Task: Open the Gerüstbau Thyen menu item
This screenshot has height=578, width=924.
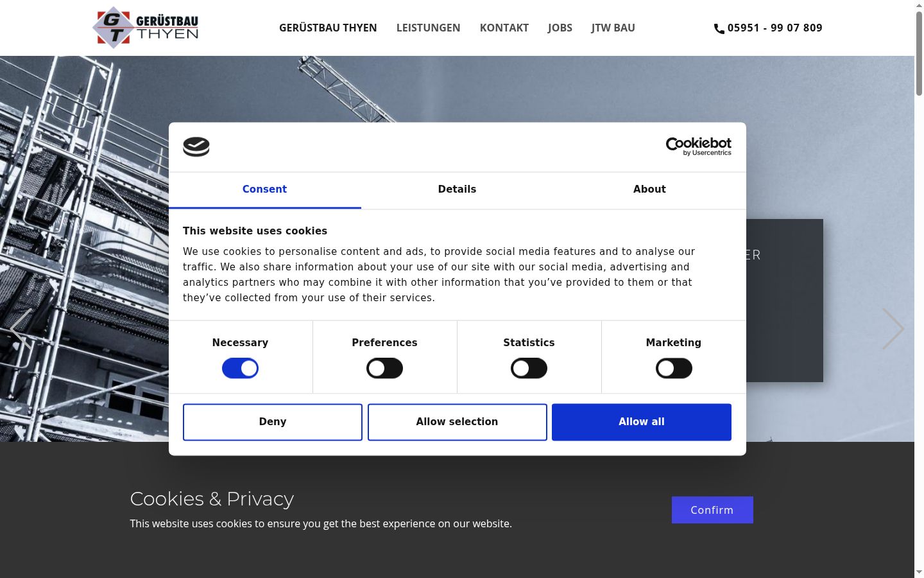Action: tap(328, 28)
